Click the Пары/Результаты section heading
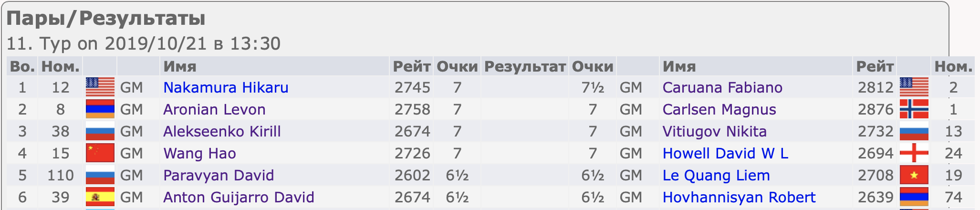Screen dimensions: 980x210 (106, 18)
